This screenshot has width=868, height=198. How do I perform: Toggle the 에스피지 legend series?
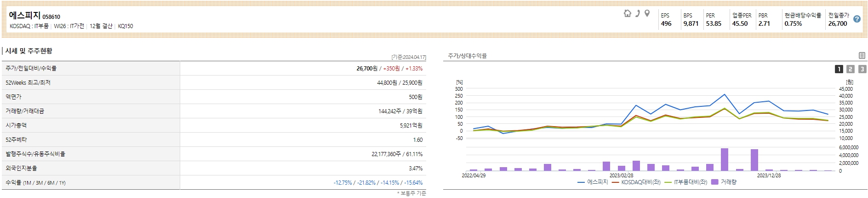tap(593, 182)
